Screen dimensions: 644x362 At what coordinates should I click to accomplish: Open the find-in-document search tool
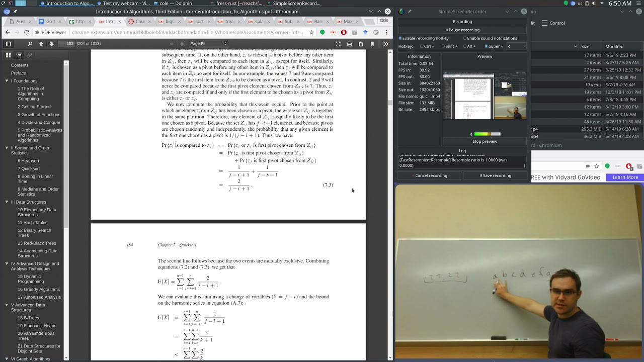coord(30,44)
